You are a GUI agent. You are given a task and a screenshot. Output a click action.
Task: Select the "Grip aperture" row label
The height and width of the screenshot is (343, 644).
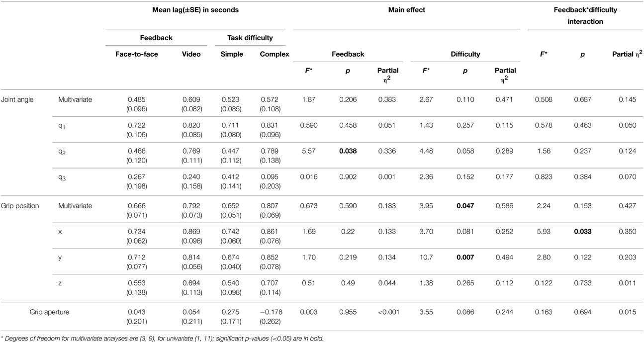pos(48,313)
